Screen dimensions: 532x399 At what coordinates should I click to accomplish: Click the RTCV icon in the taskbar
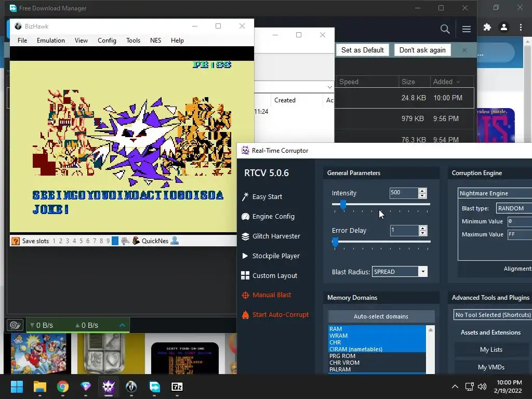[x=109, y=387]
